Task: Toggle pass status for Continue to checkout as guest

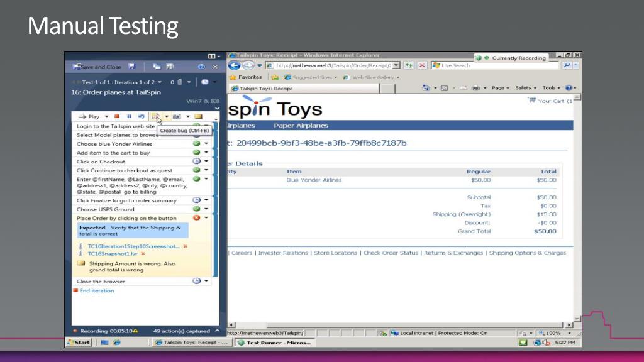Action: click(x=197, y=170)
